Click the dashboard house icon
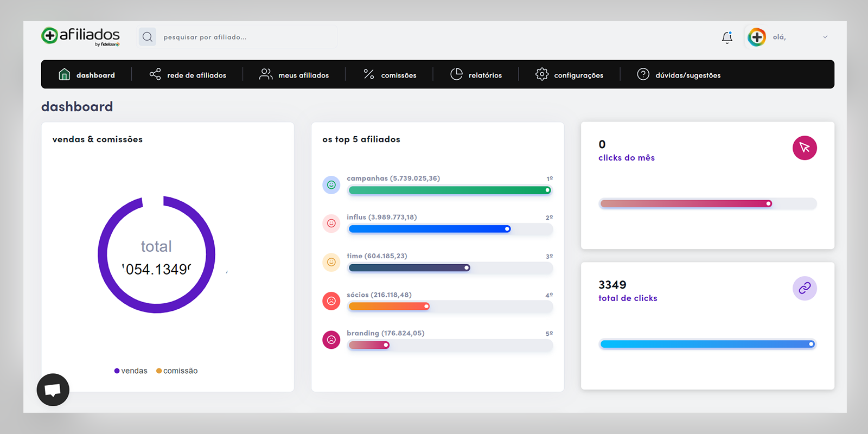Viewport: 868px width, 434px height. tap(64, 74)
